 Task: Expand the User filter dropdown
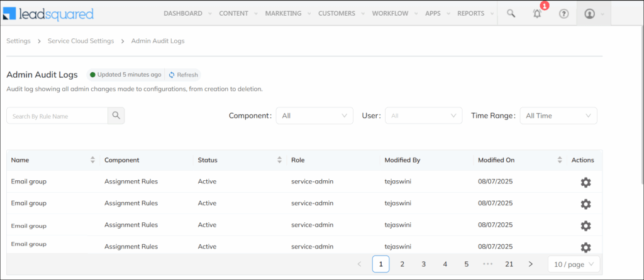pyautogui.click(x=423, y=116)
